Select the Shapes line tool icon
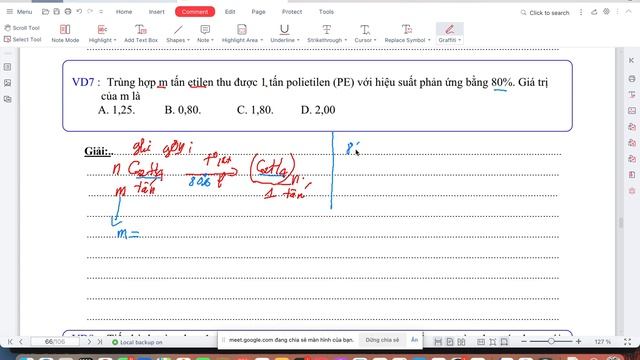 click(178, 29)
